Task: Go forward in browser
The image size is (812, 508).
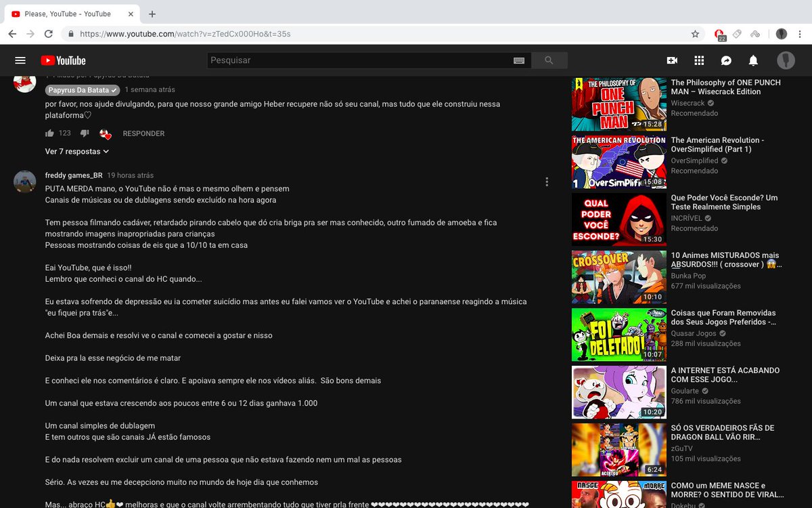Action: pos(30,33)
